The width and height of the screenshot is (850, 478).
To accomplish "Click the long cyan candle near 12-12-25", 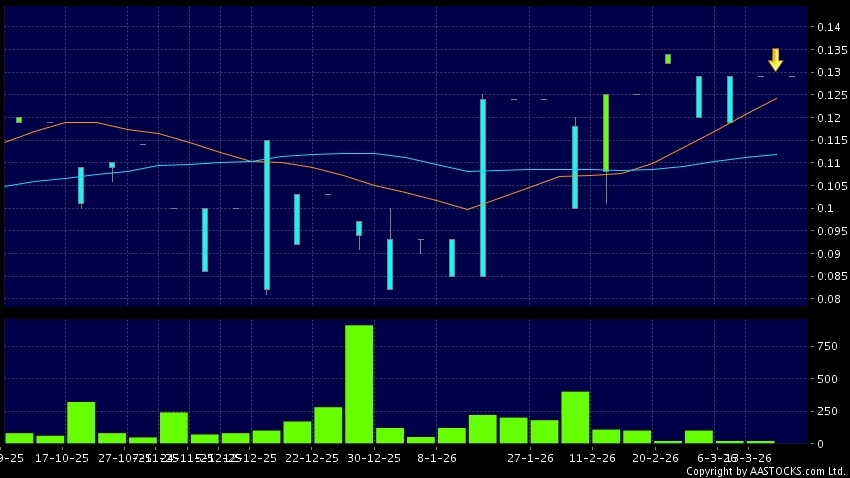I will (267, 215).
